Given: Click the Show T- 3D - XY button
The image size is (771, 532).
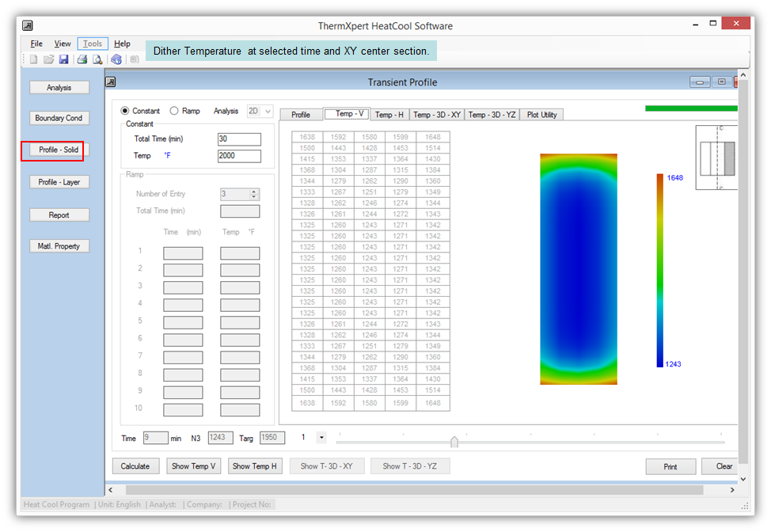Looking at the screenshot, I should point(326,466).
